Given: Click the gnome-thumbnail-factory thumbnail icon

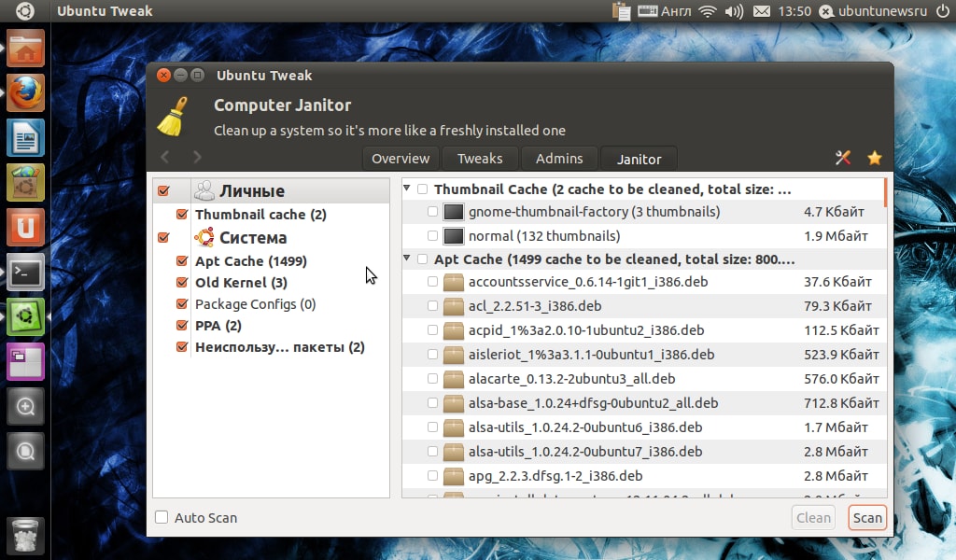Looking at the screenshot, I should click(454, 212).
